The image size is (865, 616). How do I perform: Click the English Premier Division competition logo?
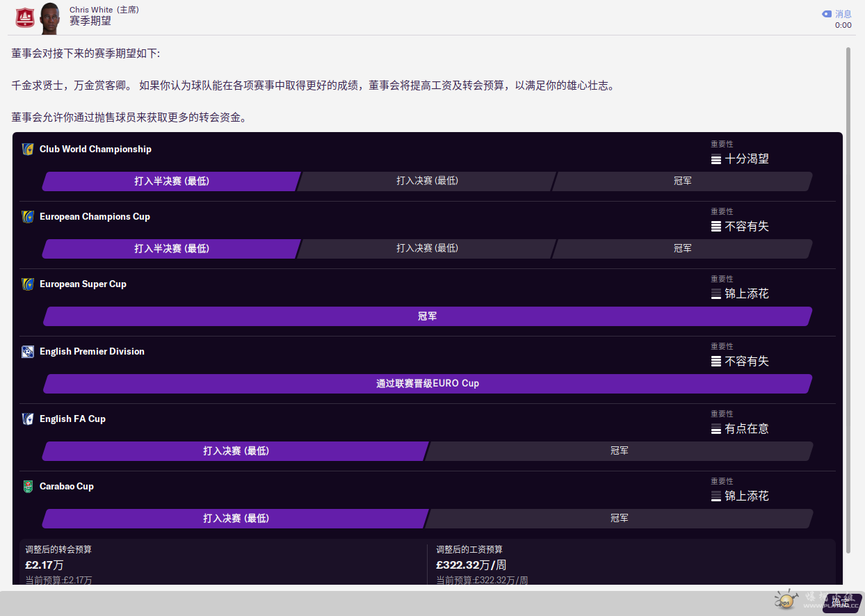tap(28, 351)
